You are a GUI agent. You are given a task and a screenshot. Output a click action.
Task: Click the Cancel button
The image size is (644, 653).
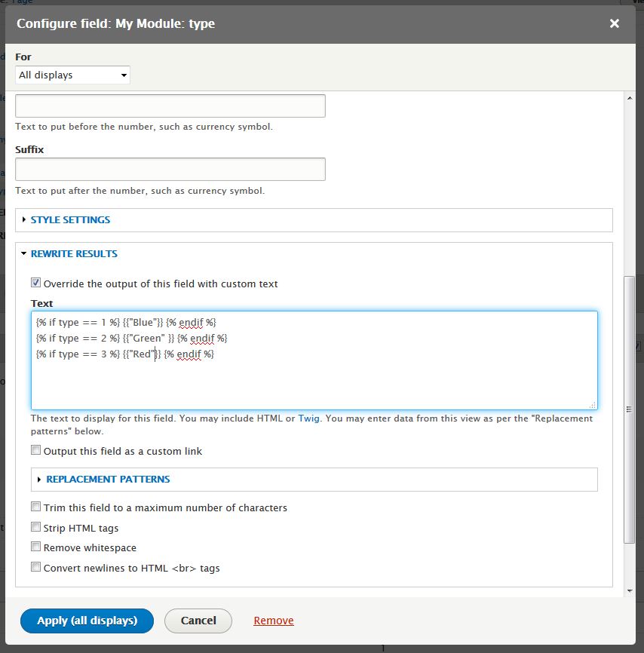pos(198,621)
